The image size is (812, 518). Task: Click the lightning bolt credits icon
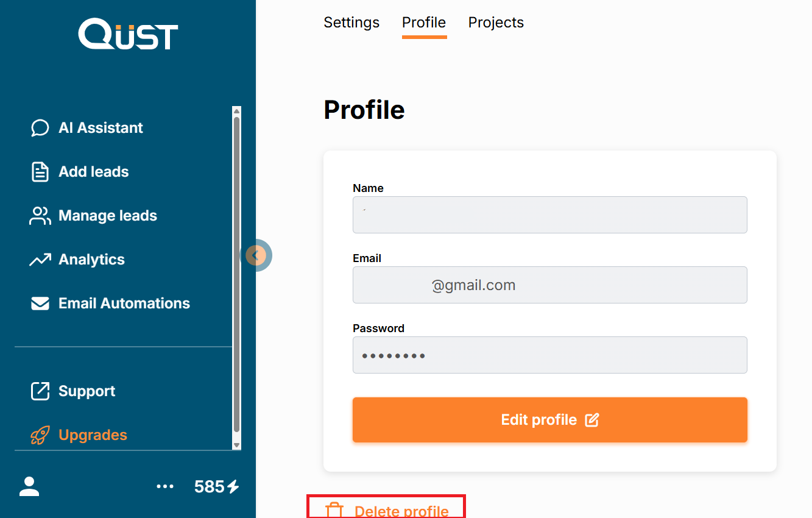click(x=233, y=486)
